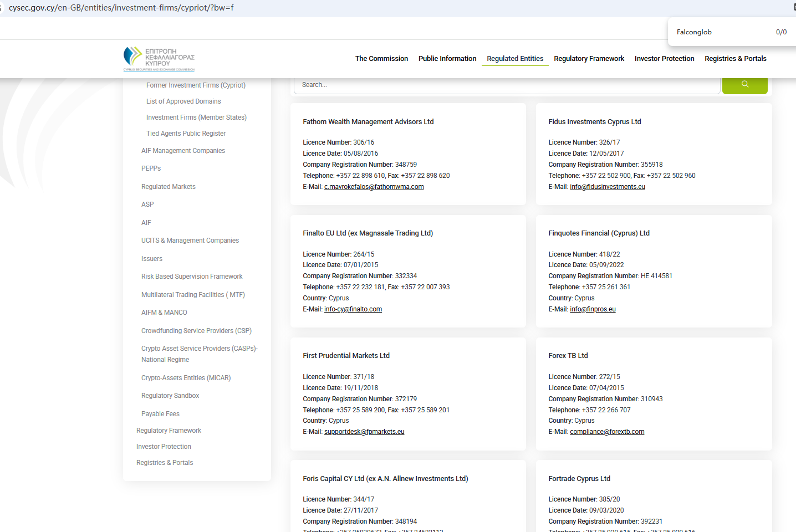This screenshot has width=796, height=532.
Task: Open List of Approved Domains
Action: (x=183, y=101)
